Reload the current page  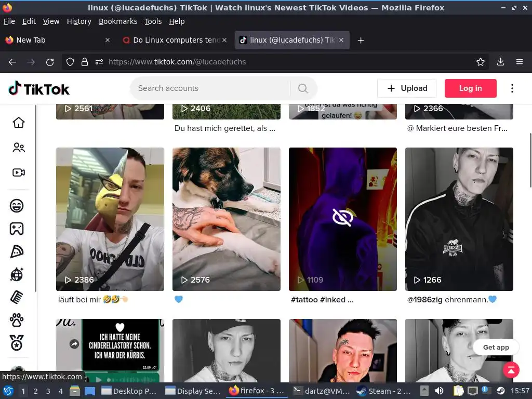point(50,62)
